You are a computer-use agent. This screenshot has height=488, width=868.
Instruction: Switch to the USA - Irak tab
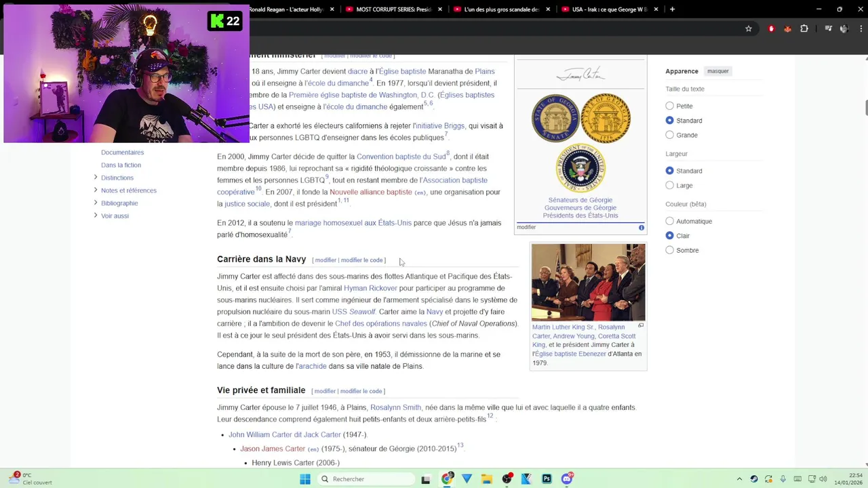click(610, 9)
